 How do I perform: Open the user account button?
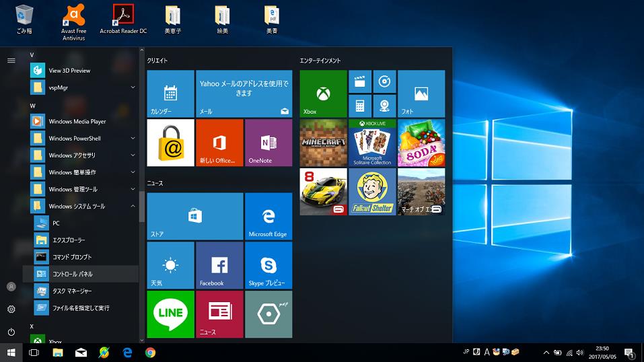[x=11, y=287]
